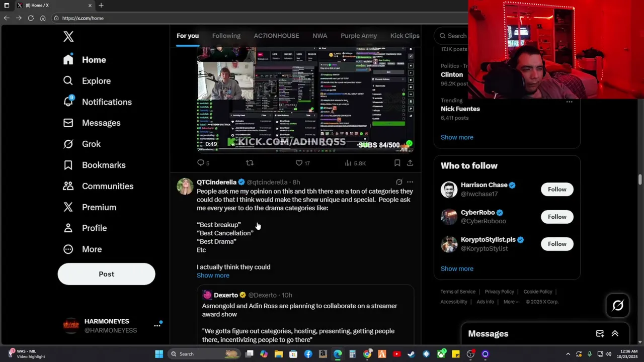The image size is (644, 362).
Task: Show more in Who to follow
Action: (457, 268)
